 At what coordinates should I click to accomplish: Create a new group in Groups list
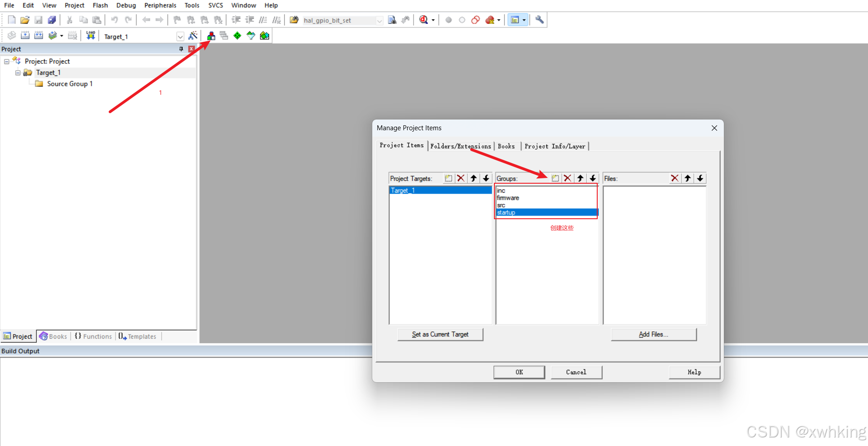pos(555,178)
